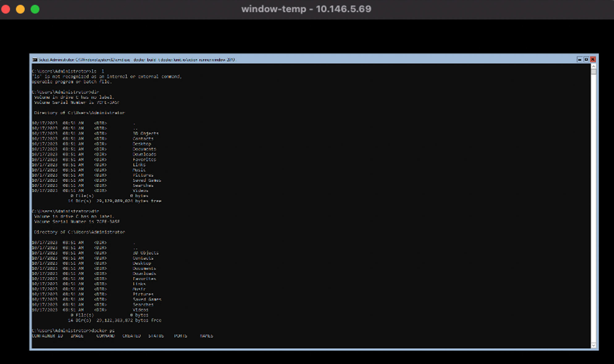
Task: Minimize remote window with yellow button
Action: (x=20, y=9)
